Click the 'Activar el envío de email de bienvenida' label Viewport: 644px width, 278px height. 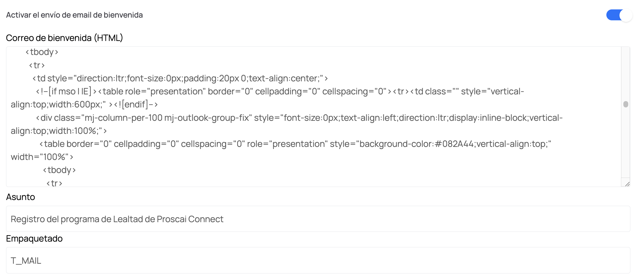(74, 15)
